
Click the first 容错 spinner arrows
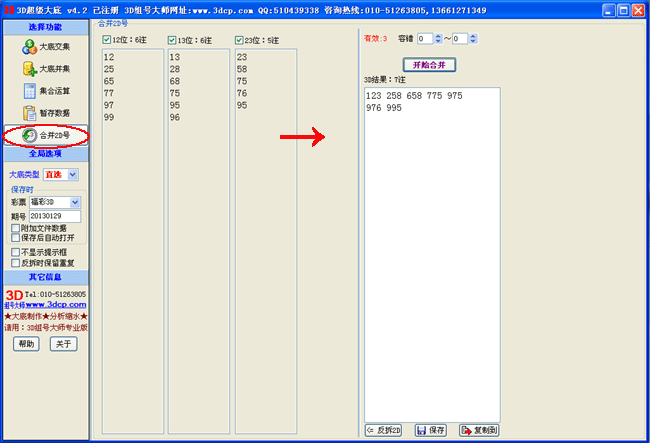(x=436, y=38)
